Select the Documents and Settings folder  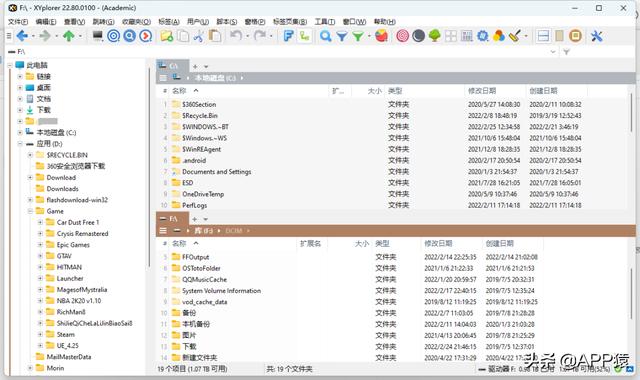(216, 172)
